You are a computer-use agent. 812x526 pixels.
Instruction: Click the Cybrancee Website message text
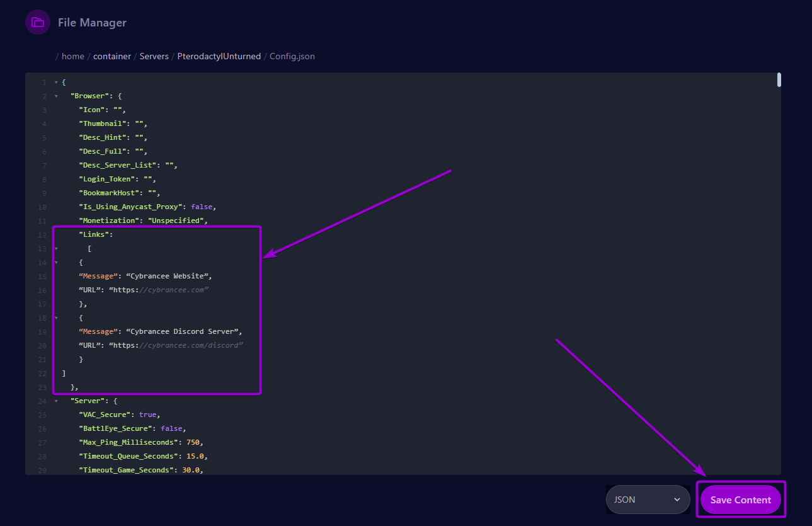pos(169,276)
